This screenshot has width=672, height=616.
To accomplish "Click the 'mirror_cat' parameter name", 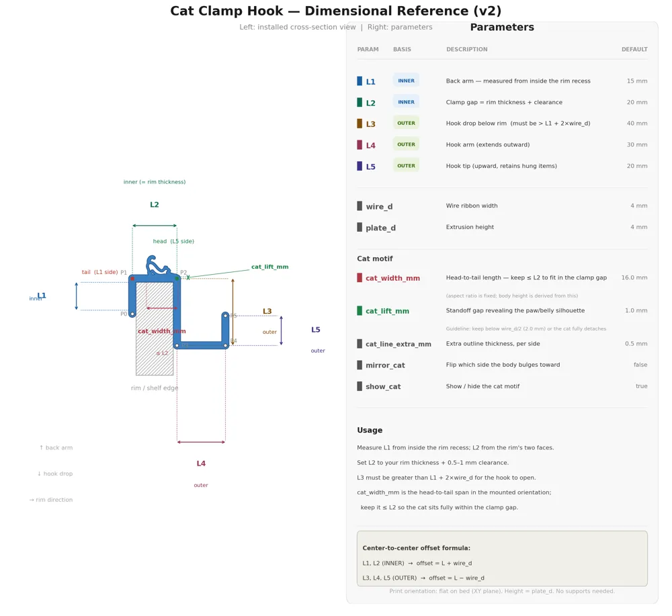I will (385, 365).
